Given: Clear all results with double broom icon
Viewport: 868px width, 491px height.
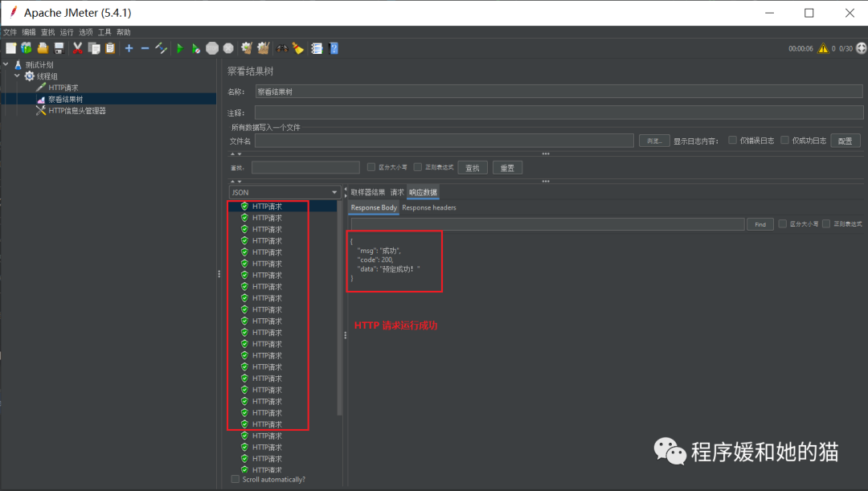Looking at the screenshot, I should pyautogui.click(x=263, y=49).
